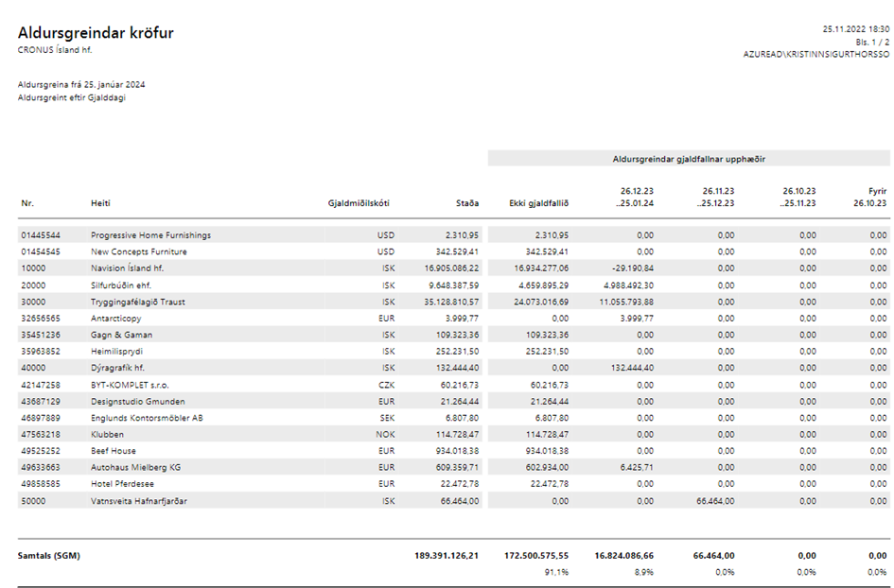The image size is (894, 588).
Task: Click the AZUREAD\KRISTINNSIGURTHORSSO user text
Action: pyautogui.click(x=816, y=55)
